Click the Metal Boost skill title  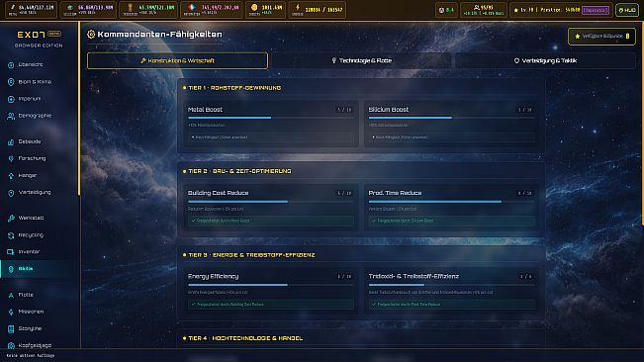coord(205,110)
